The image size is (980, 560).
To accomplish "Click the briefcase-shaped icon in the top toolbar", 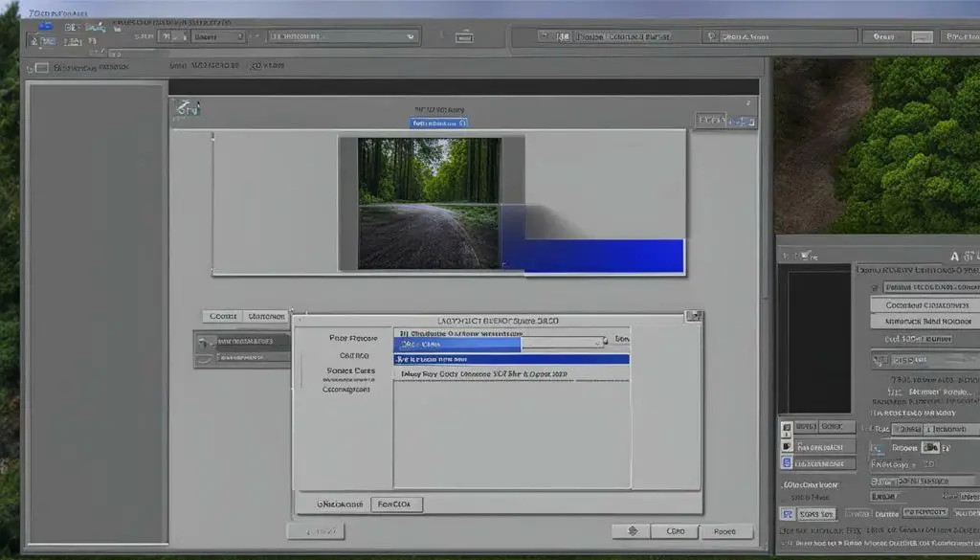I will click(464, 37).
